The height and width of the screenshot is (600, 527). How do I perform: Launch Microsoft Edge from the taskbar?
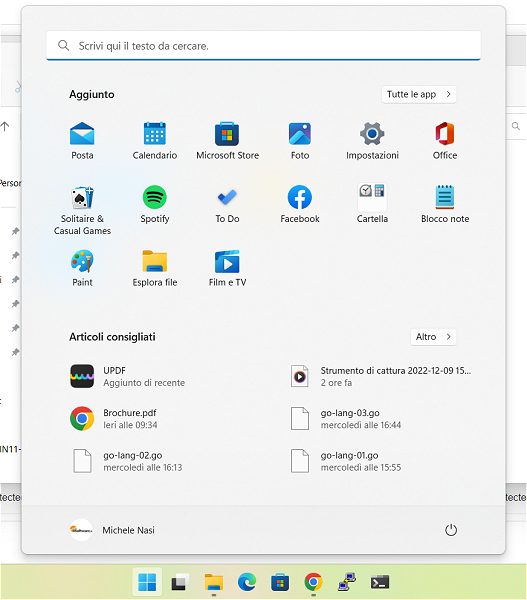pos(247,582)
